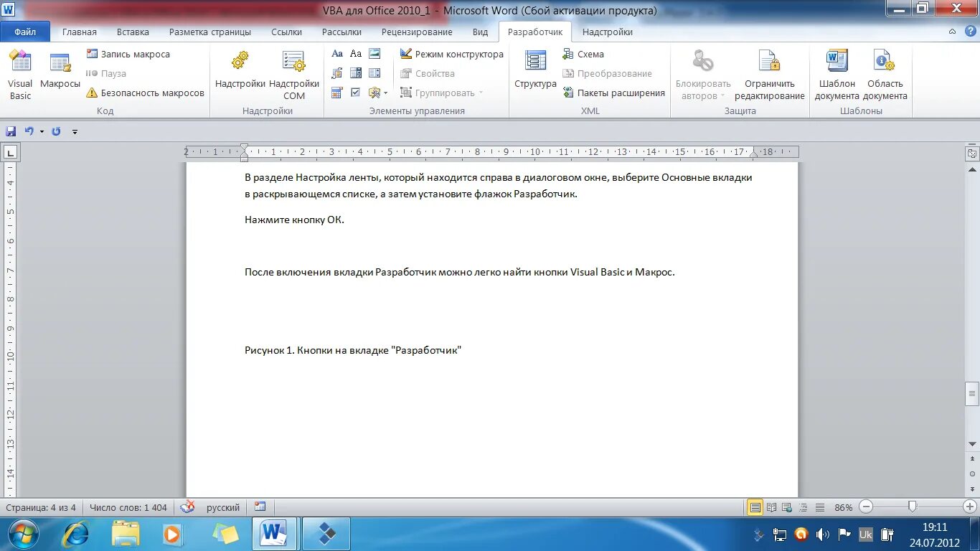This screenshot has width=980, height=551.
Task: Switch to the Рецензирование tab
Action: [417, 32]
